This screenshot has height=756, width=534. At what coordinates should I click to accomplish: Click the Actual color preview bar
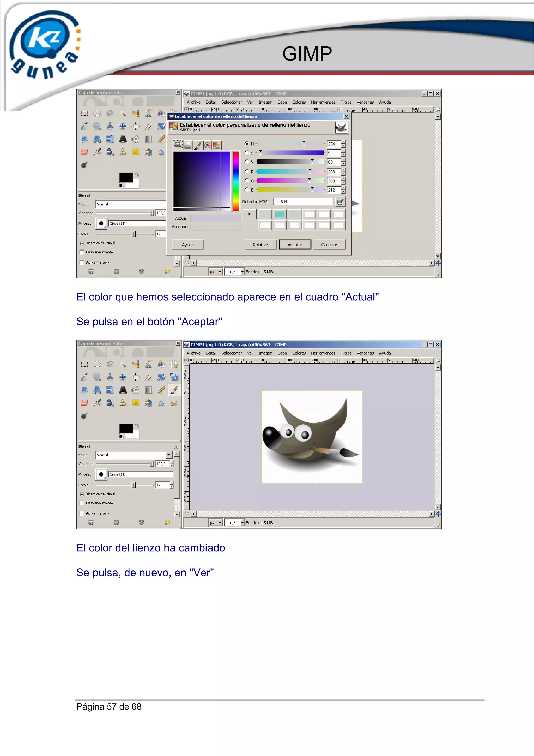(x=215, y=218)
